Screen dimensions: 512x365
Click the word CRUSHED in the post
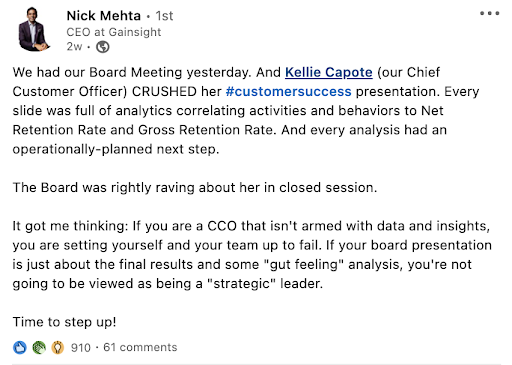point(164,91)
